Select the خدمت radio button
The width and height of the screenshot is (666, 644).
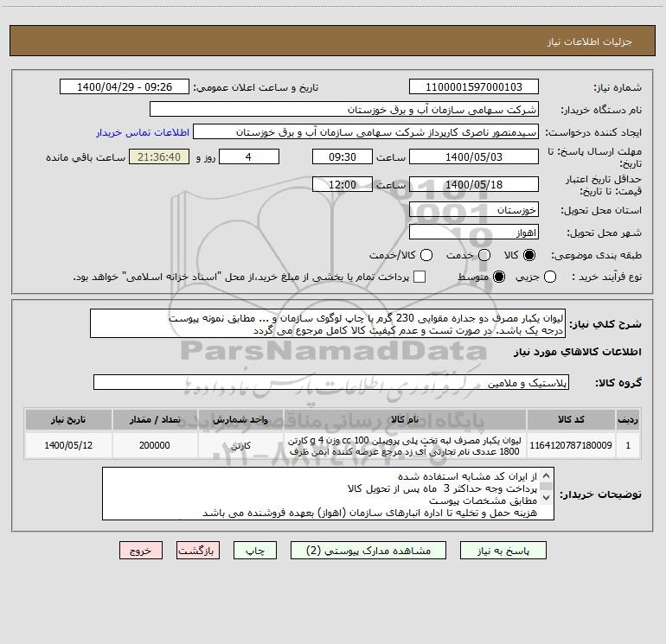click(484, 255)
